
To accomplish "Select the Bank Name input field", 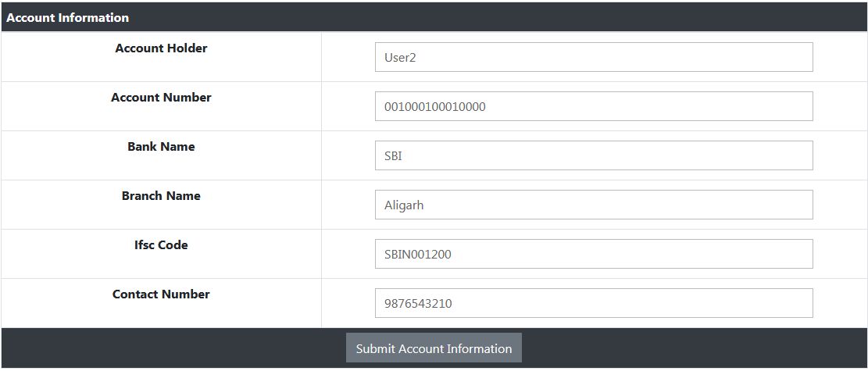I will tap(594, 155).
